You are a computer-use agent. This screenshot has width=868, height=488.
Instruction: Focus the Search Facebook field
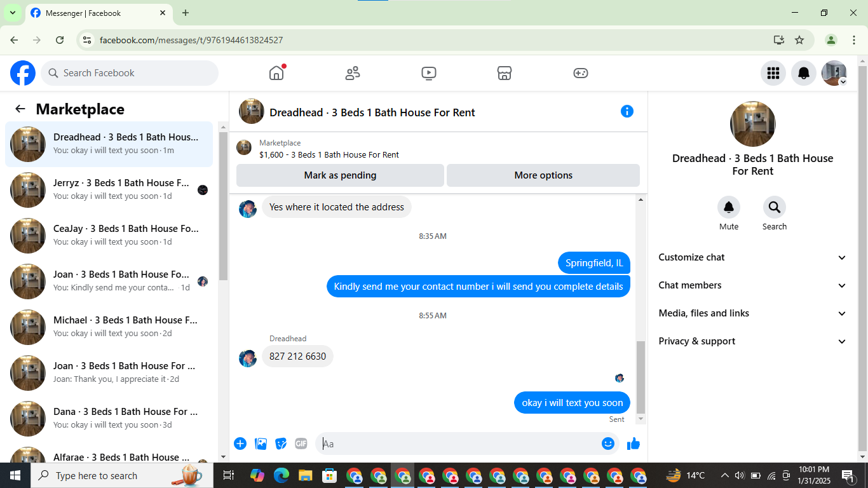tap(130, 73)
